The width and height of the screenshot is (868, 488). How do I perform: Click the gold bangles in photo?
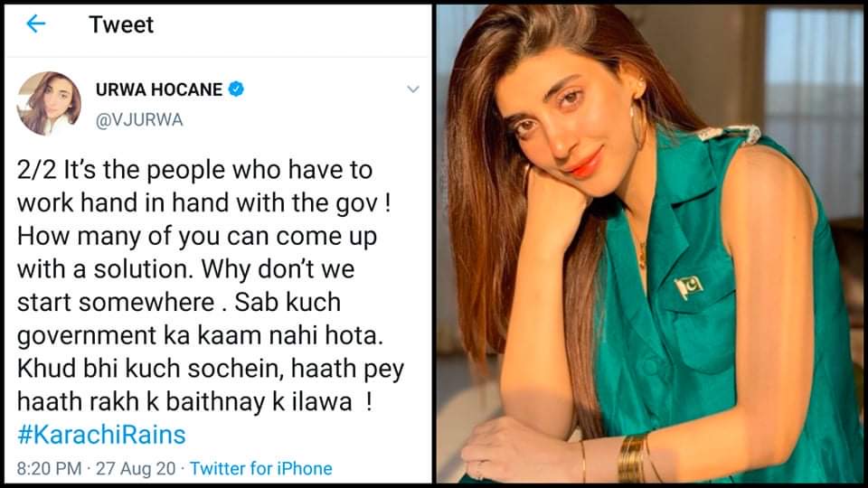coord(631,457)
